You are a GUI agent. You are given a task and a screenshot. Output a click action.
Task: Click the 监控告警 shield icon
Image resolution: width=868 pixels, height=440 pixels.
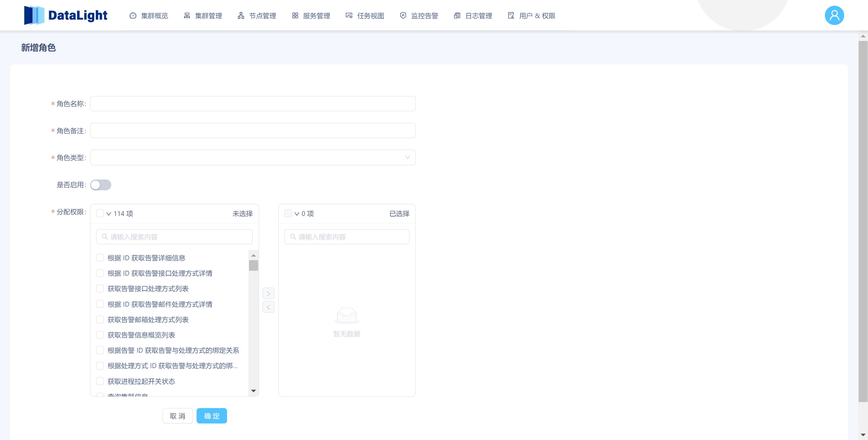click(403, 15)
